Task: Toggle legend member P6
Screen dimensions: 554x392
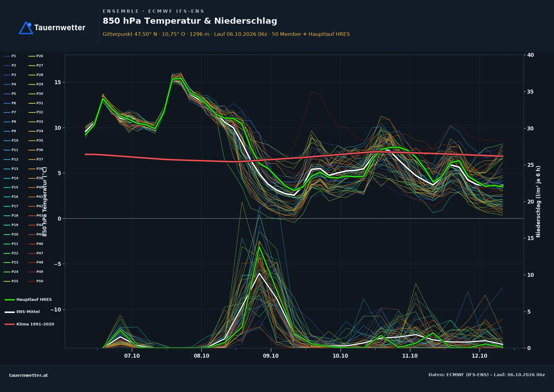Action: [x=10, y=103]
